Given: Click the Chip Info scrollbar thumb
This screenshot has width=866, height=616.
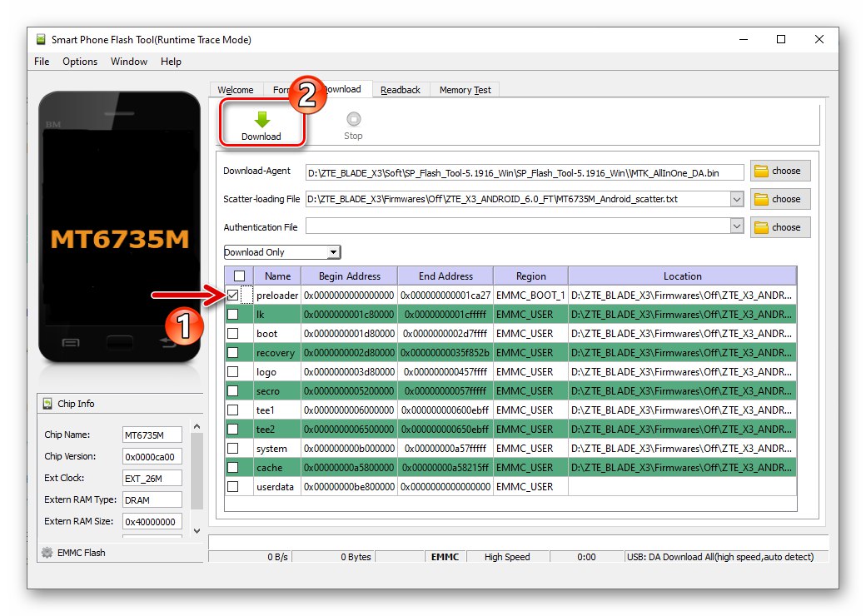Looking at the screenshot, I should [197, 471].
